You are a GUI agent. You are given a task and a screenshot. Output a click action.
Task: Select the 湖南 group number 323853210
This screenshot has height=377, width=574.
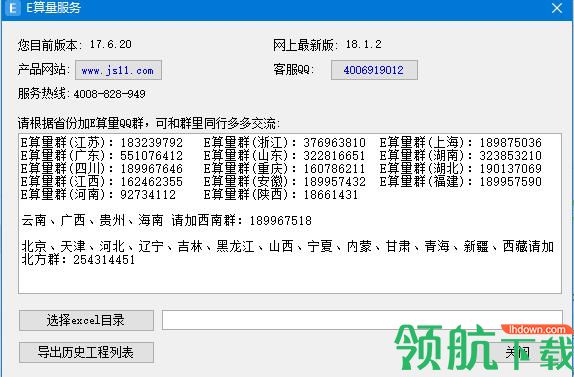coord(510,156)
